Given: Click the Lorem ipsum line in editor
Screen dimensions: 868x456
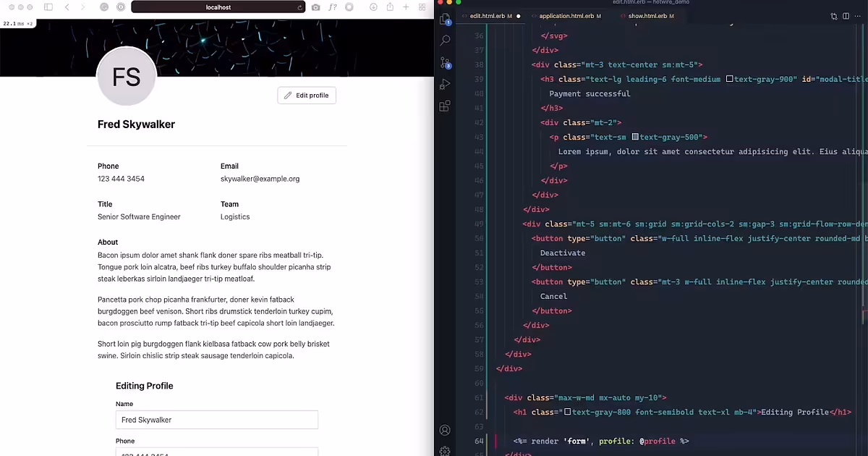Looking at the screenshot, I should (712, 151).
